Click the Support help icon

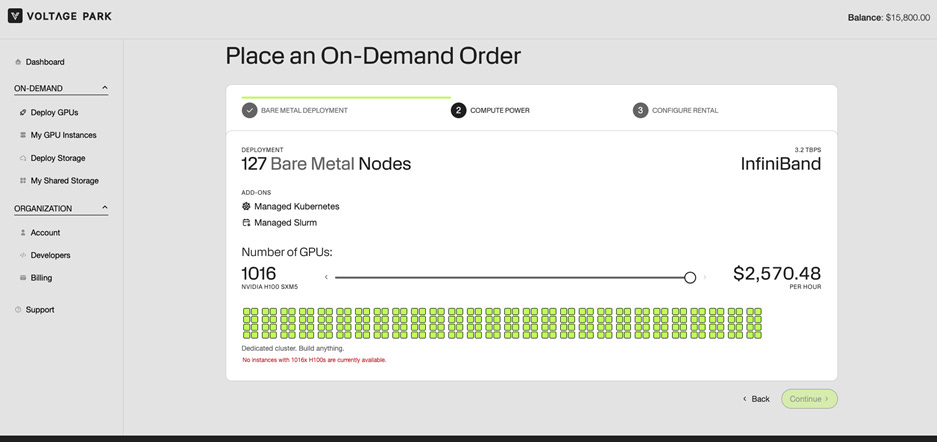pos(18,310)
